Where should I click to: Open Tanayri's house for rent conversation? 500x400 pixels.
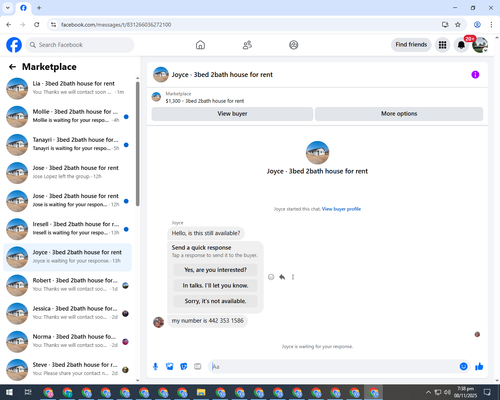(x=67, y=145)
